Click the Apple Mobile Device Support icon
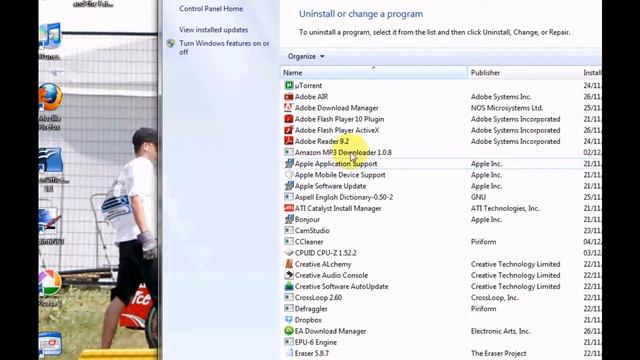 tap(289, 175)
